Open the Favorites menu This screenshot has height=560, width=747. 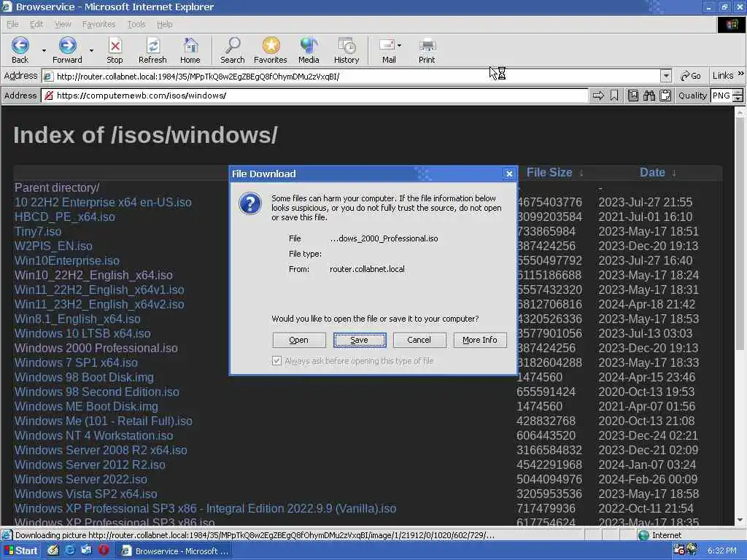[98, 24]
